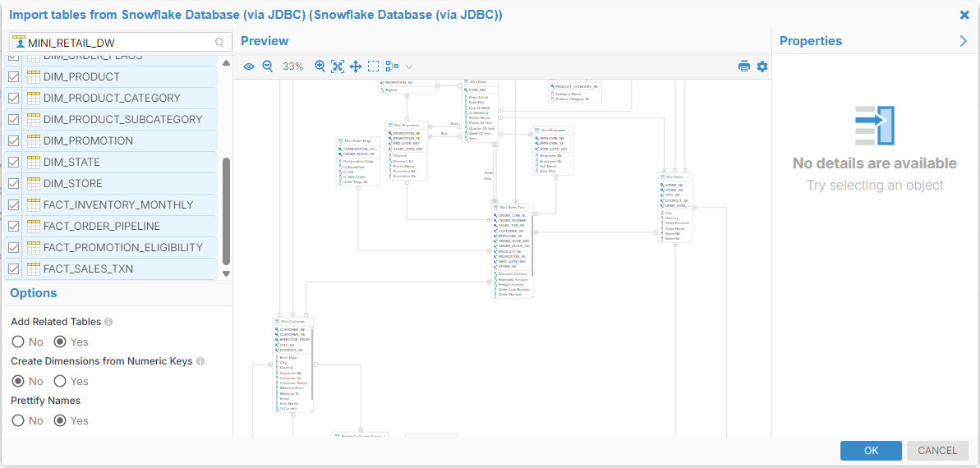Activate the marquee selection tool
This screenshot has width=980, height=468.
[x=374, y=67]
